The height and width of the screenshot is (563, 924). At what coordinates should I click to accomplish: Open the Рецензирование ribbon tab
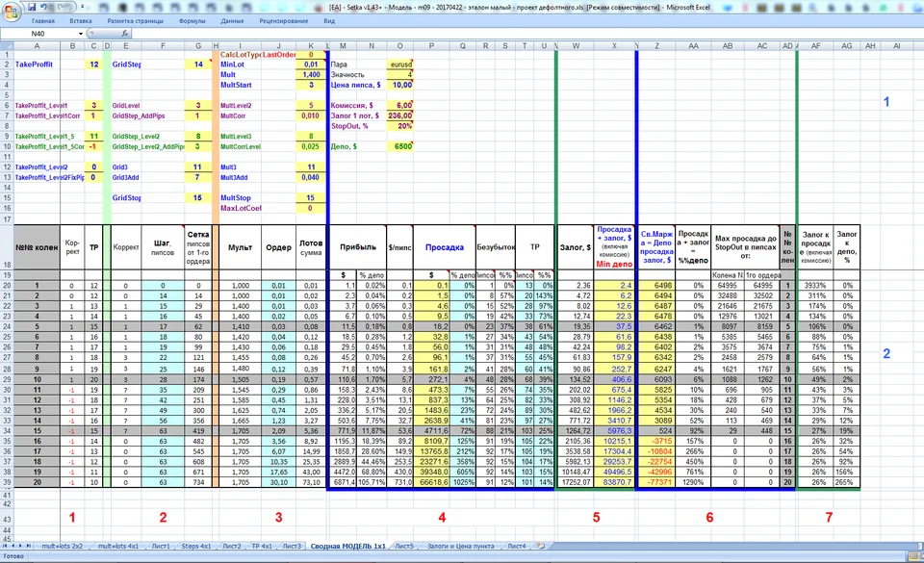tap(283, 20)
